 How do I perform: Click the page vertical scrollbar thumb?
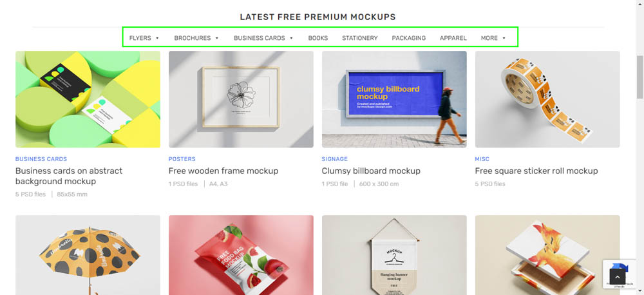640,77
